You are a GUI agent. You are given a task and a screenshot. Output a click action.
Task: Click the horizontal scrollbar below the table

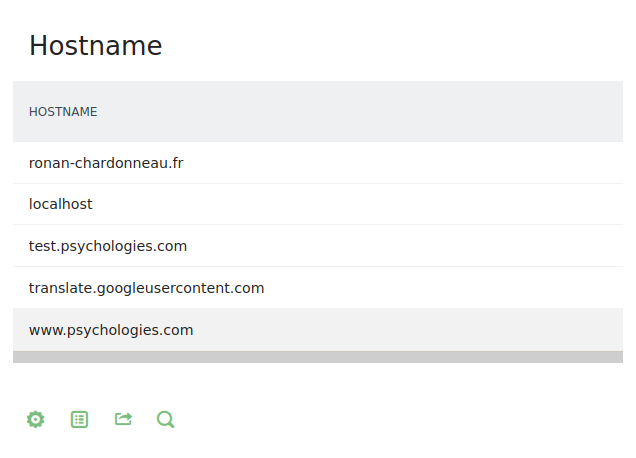[317, 357]
